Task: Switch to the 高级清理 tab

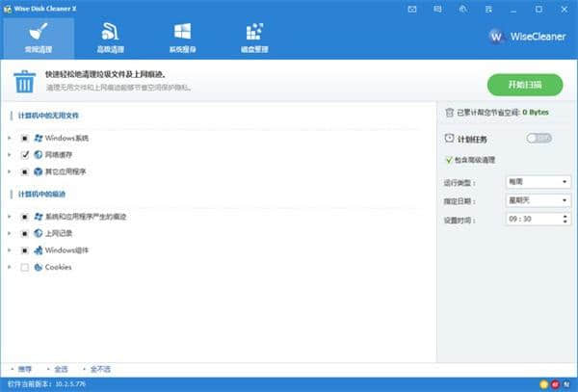Action: pos(111,38)
